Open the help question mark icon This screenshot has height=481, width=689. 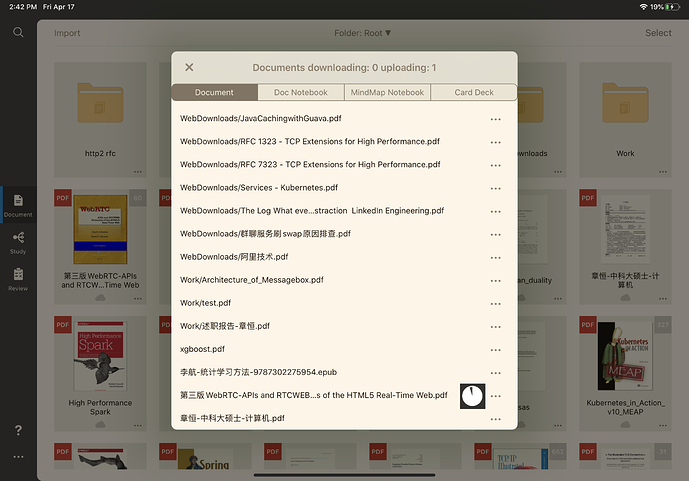pos(18,430)
